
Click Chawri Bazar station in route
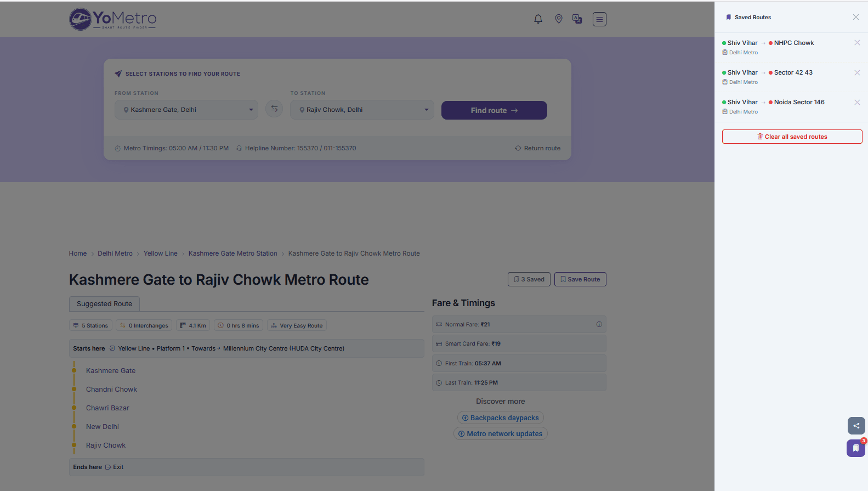(x=107, y=408)
